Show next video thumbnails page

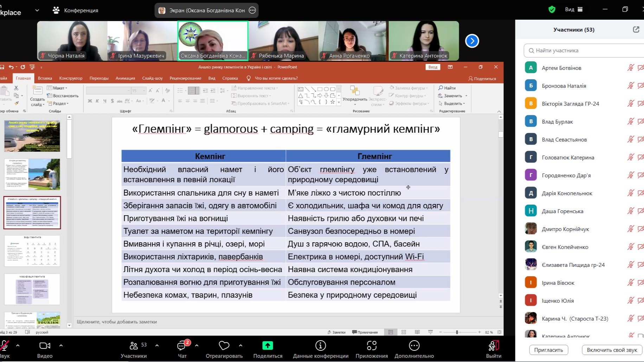coord(472,41)
